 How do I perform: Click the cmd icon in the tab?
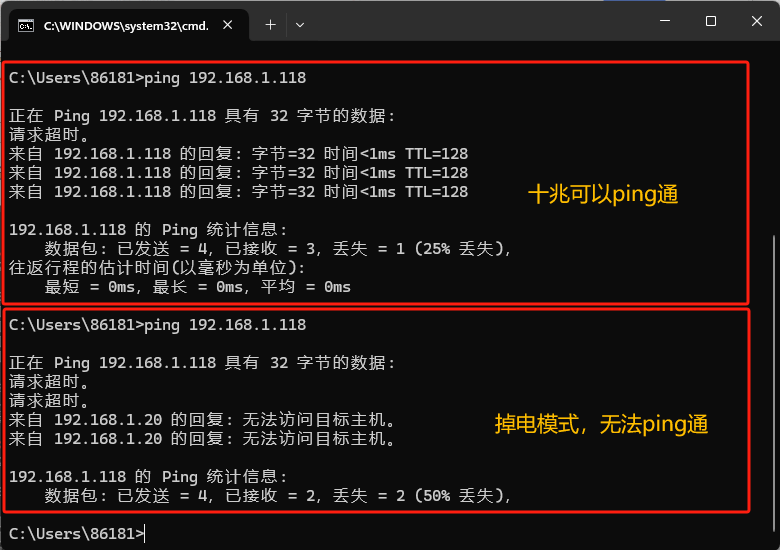point(27,25)
